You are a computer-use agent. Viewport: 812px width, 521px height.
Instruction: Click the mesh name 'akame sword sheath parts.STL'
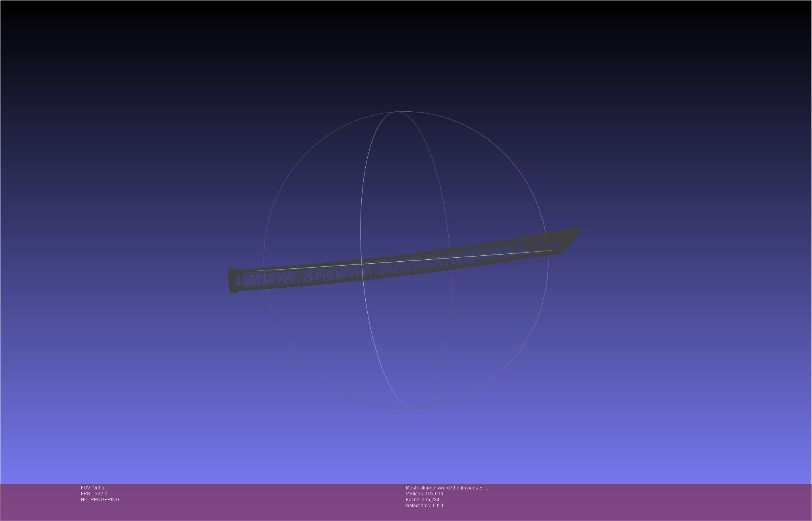(454, 488)
